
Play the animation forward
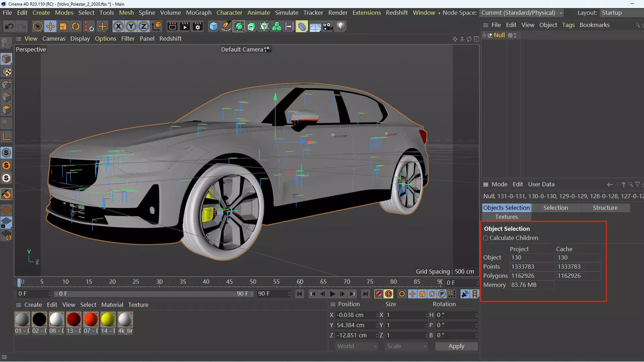click(332, 294)
